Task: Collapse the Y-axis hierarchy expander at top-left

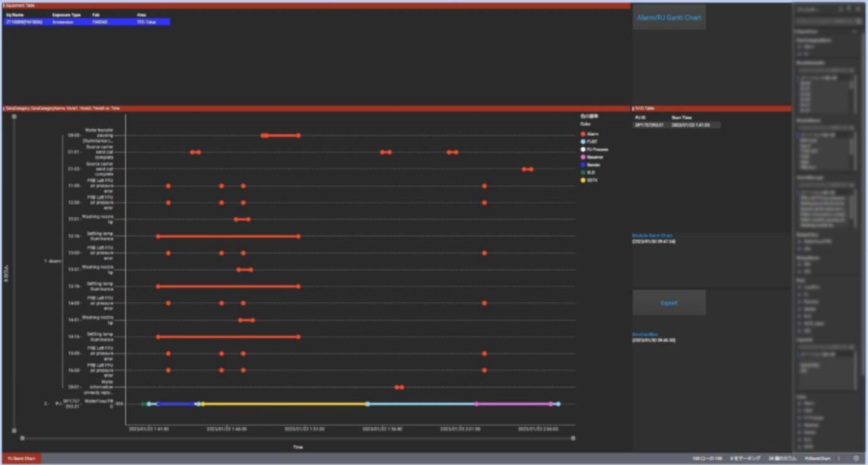Action: (14, 117)
